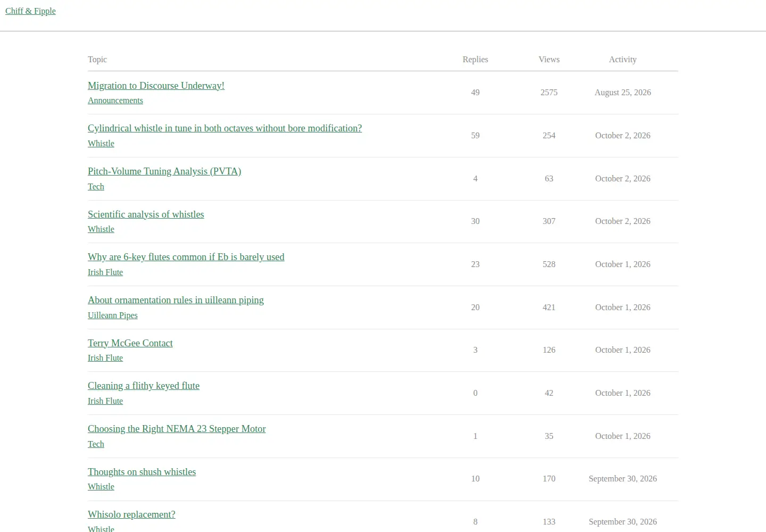766x532 pixels.
Task: Click the activity date of the PVTA topic
Action: click(x=623, y=179)
